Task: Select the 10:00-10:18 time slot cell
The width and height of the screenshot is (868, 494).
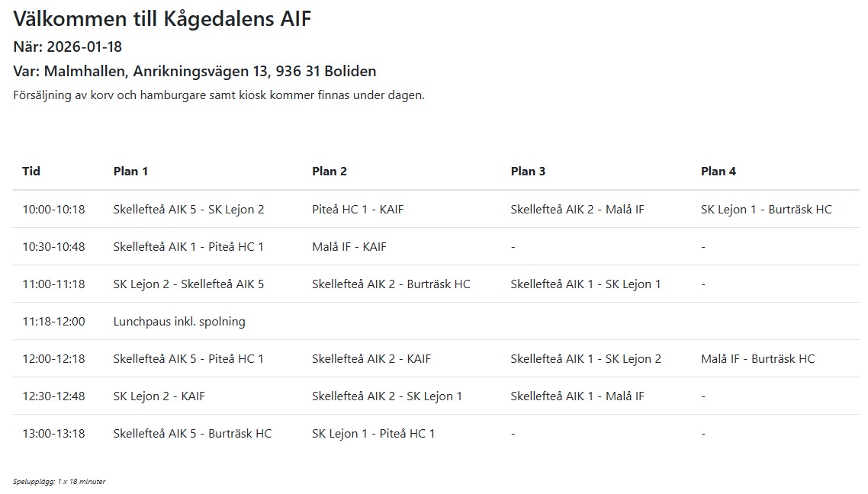Action: [x=53, y=209]
